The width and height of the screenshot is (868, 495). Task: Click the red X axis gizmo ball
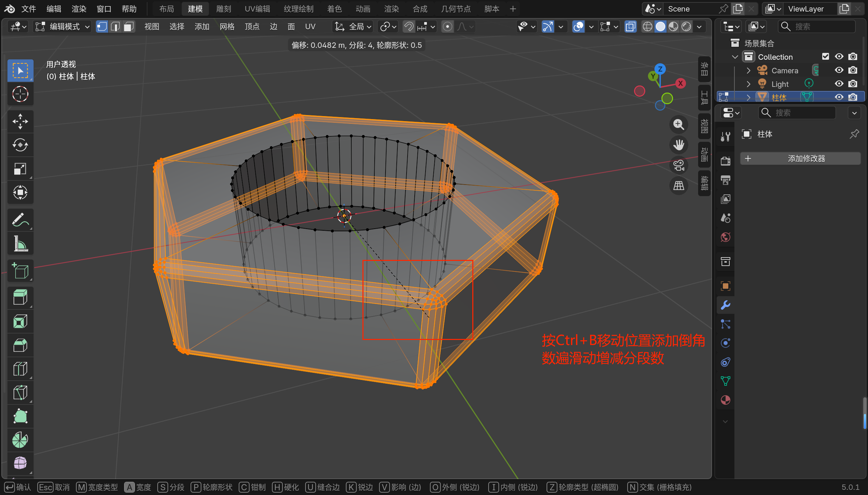click(x=680, y=83)
